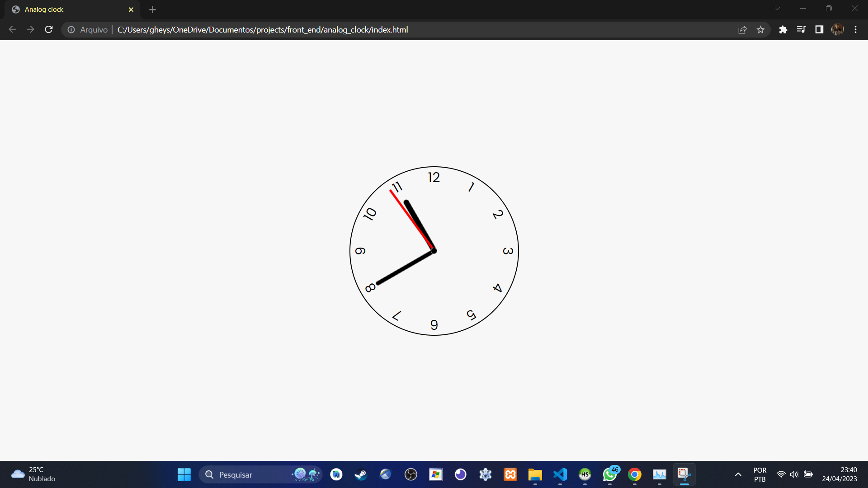Image resolution: width=868 pixels, height=488 pixels.
Task: Open the Windows Start menu
Action: pyautogui.click(x=184, y=474)
